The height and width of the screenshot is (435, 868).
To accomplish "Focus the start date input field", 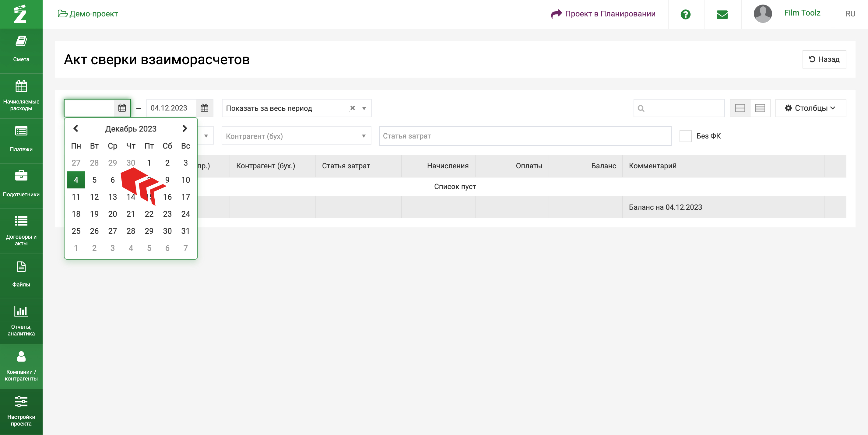I will click(x=89, y=108).
